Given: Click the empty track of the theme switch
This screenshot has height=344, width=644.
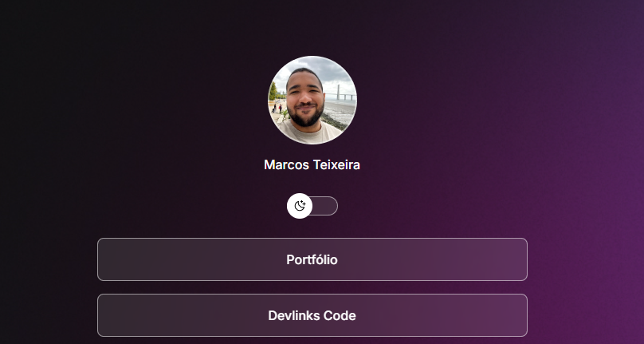Looking at the screenshot, I should [325, 206].
